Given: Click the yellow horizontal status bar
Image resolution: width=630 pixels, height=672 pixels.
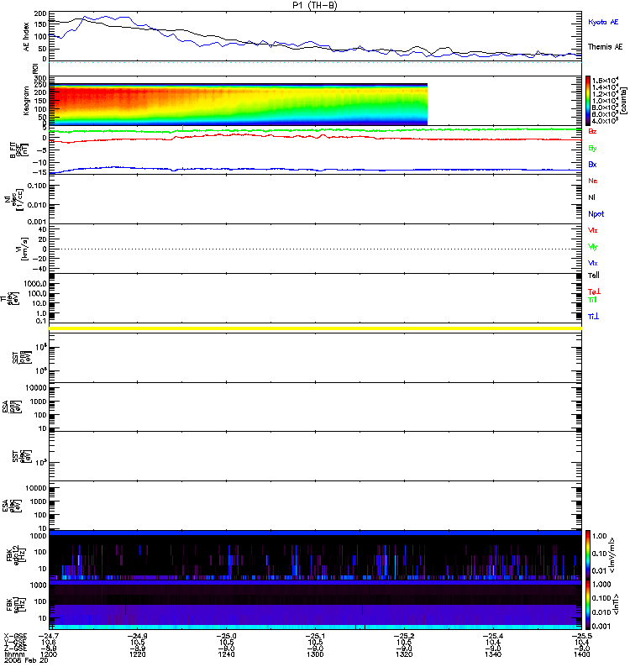Looking at the screenshot, I should 315,328.
